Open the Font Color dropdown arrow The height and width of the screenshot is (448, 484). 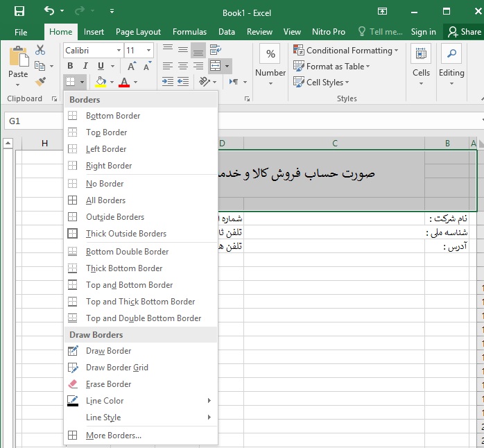click(135, 82)
